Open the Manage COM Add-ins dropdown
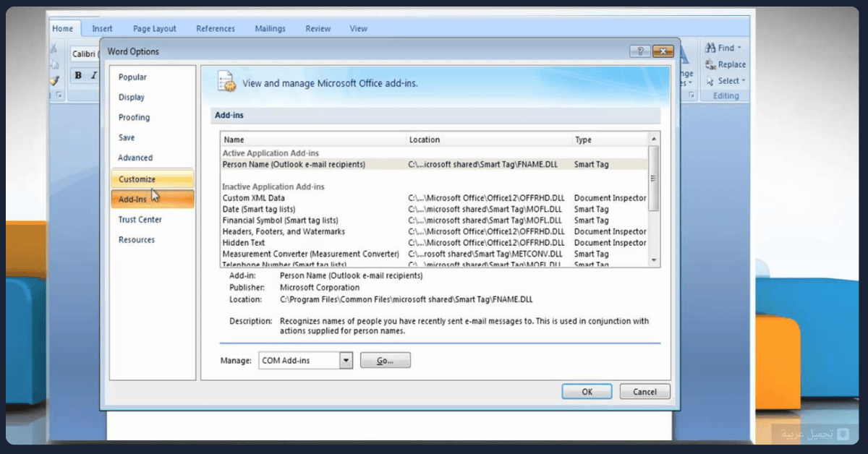Image resolution: width=868 pixels, height=454 pixels. pyautogui.click(x=346, y=360)
